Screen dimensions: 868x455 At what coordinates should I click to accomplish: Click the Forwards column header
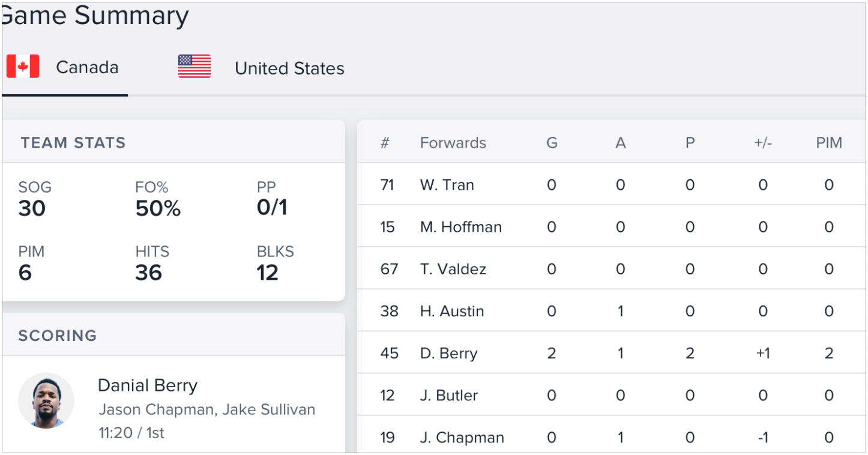(453, 143)
